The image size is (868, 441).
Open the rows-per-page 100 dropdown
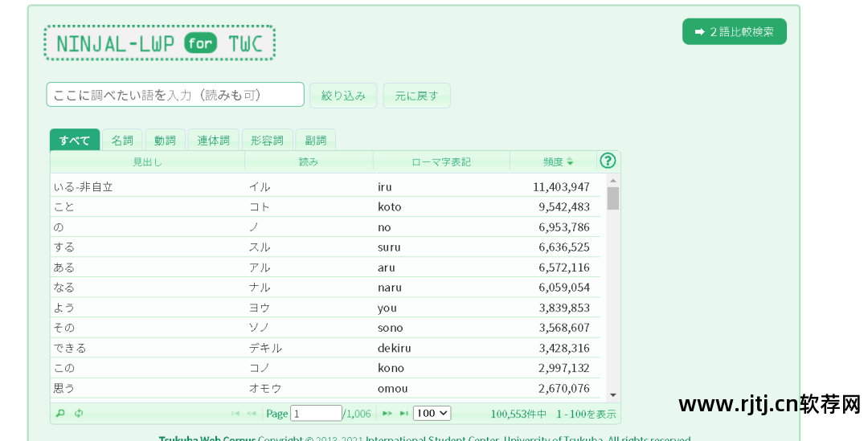click(x=432, y=414)
